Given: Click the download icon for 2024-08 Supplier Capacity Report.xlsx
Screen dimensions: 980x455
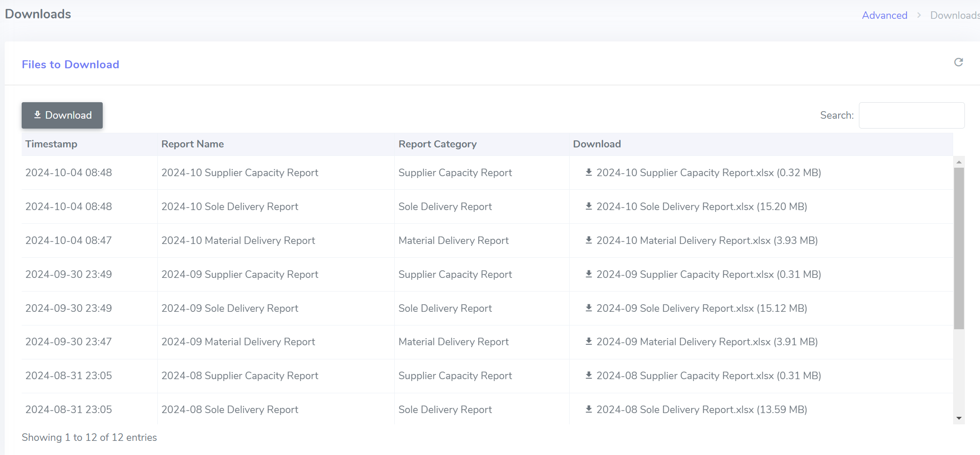Looking at the screenshot, I should click(x=588, y=375).
